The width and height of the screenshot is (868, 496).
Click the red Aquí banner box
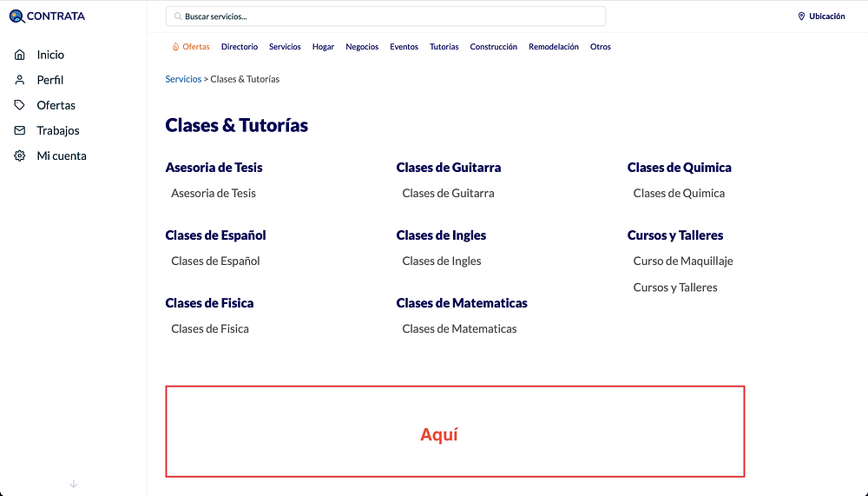[x=455, y=432]
